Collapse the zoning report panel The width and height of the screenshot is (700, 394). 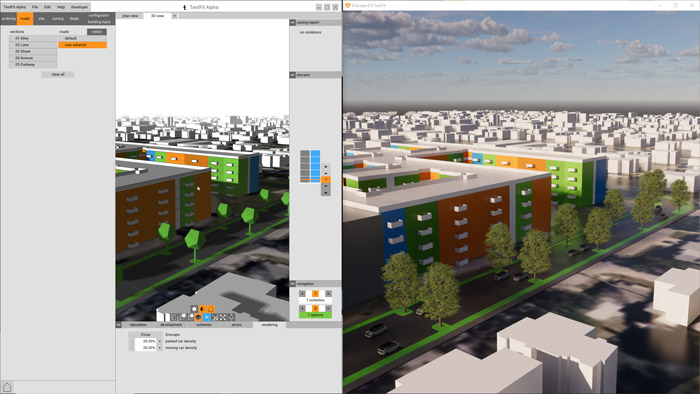coord(292,22)
